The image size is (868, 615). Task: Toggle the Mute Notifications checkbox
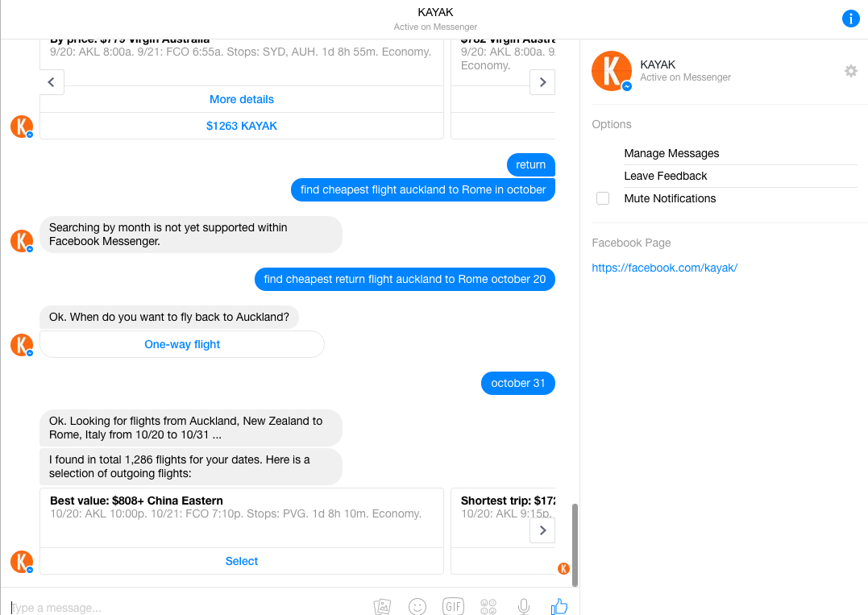tap(603, 198)
